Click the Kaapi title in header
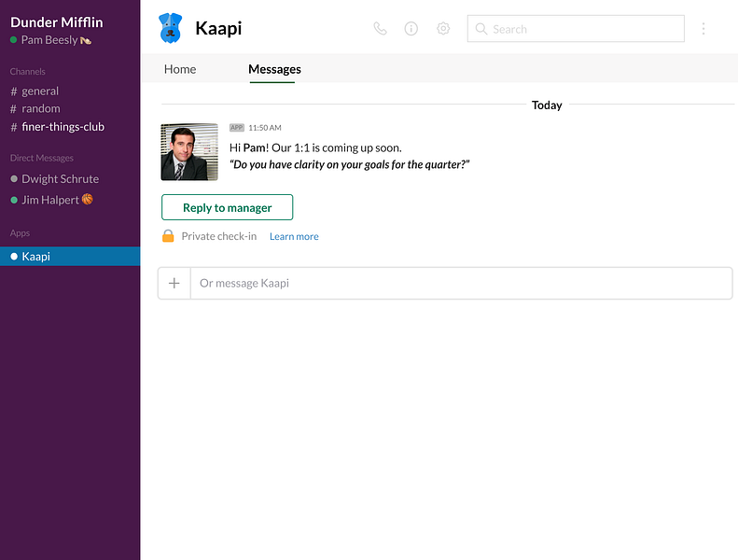 pos(218,28)
